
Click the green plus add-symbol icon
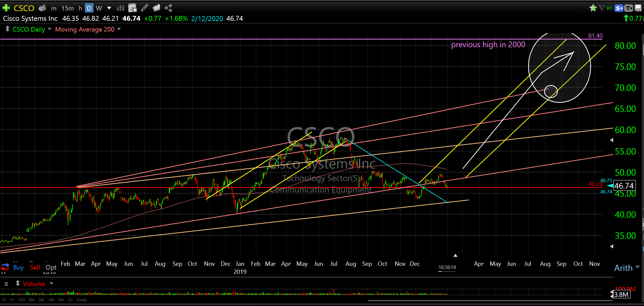point(6,8)
